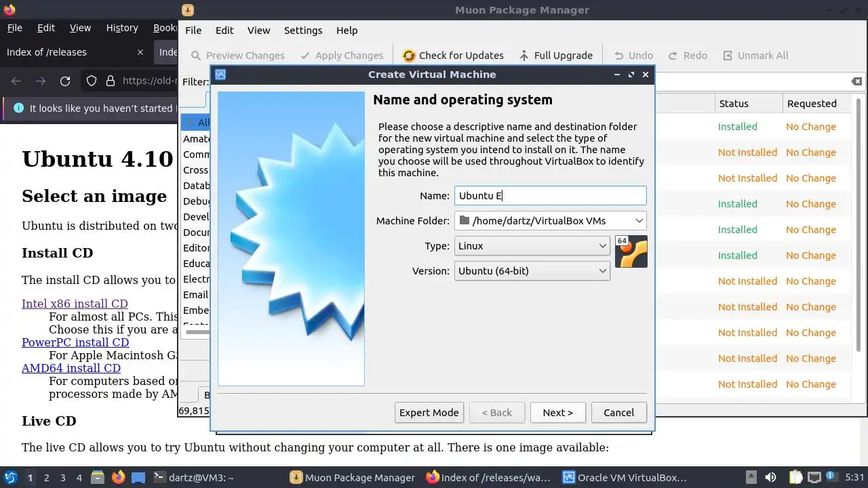
Task: Open the Firefox Edit menu
Action: point(46,28)
